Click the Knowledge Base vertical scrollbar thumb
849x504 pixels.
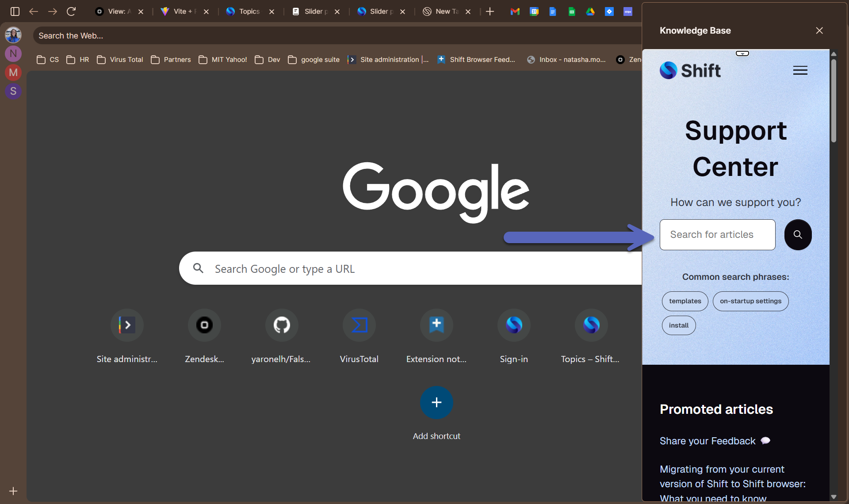(x=834, y=100)
